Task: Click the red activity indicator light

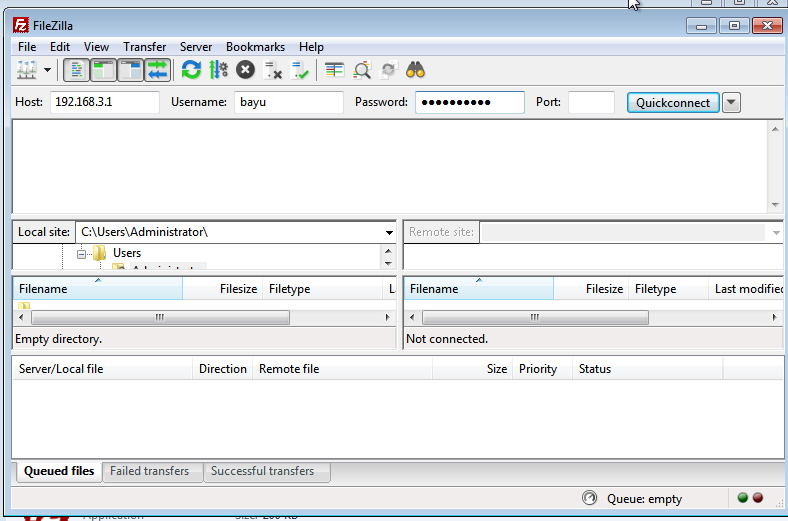Action: [x=758, y=498]
